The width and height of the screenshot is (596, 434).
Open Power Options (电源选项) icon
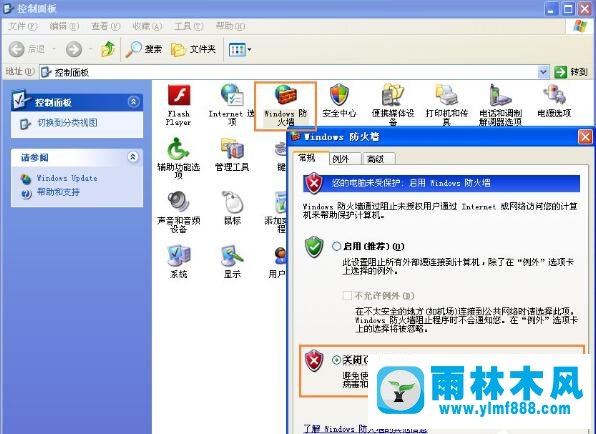pyautogui.click(x=554, y=101)
